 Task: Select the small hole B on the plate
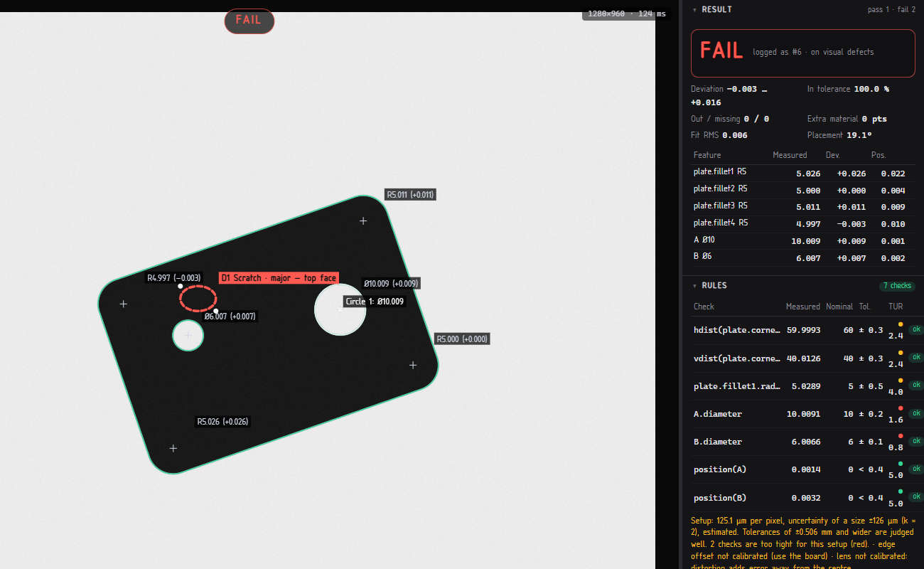[x=188, y=336]
